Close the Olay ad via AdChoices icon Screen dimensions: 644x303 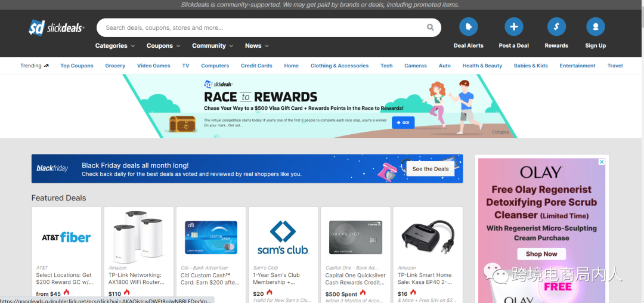(602, 162)
